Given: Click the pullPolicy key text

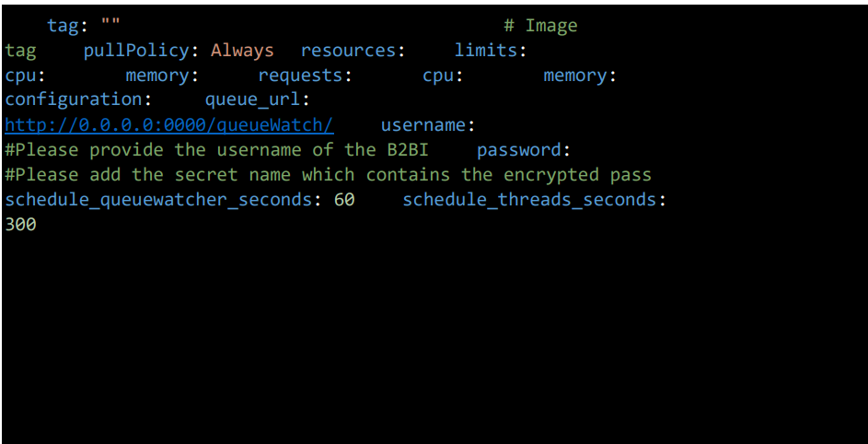Looking at the screenshot, I should click(136, 51).
